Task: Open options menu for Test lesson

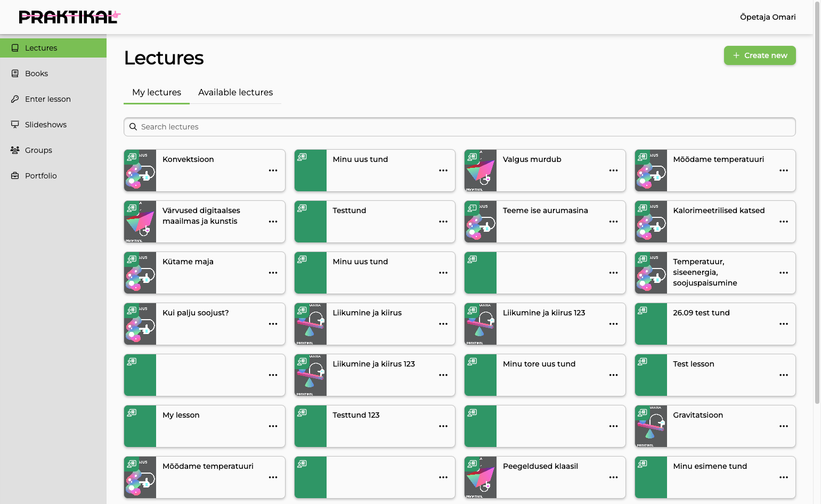Action: point(784,375)
